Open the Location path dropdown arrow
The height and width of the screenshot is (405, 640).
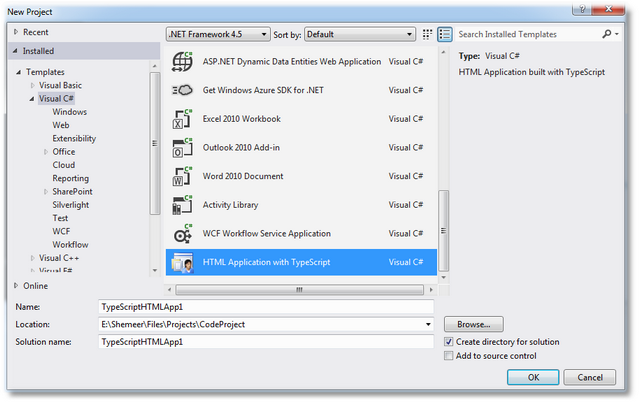tap(428, 324)
